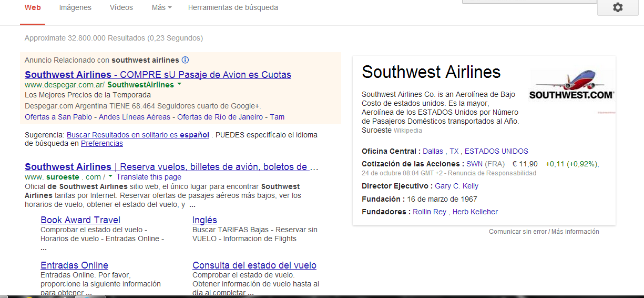Open the Entradas Online sitelink
Image resolution: width=644 pixels, height=298 pixels.
[x=74, y=265]
